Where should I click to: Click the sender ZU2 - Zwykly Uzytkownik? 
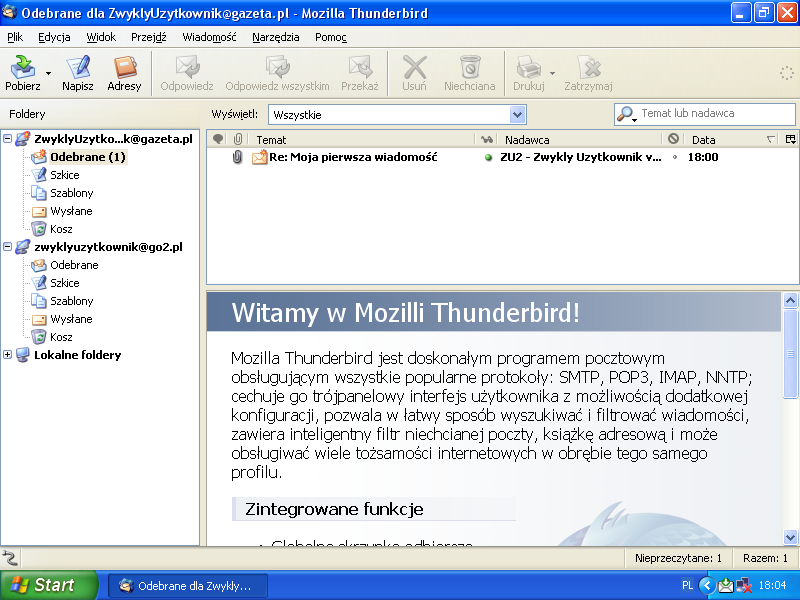click(x=581, y=157)
